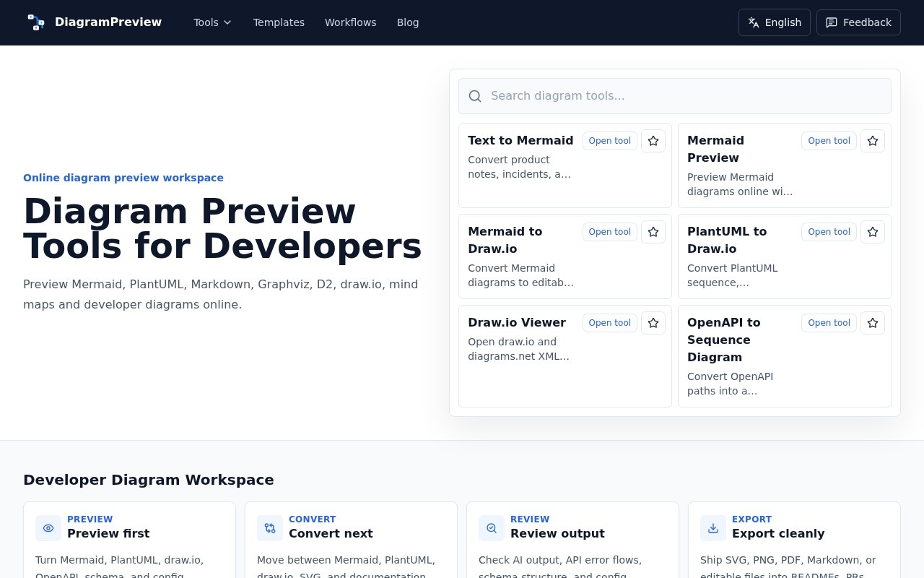
Task: Go to the Workflows page
Action: pyautogui.click(x=350, y=22)
